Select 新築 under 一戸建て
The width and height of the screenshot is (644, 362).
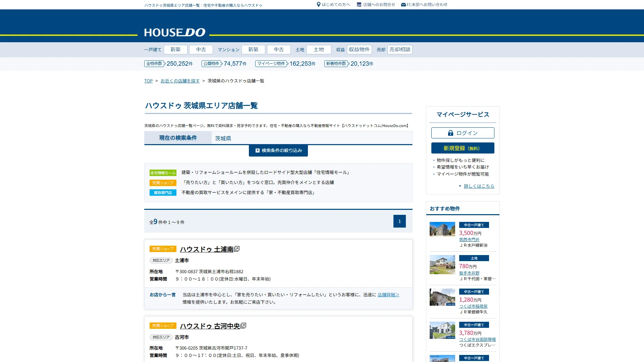tap(175, 50)
